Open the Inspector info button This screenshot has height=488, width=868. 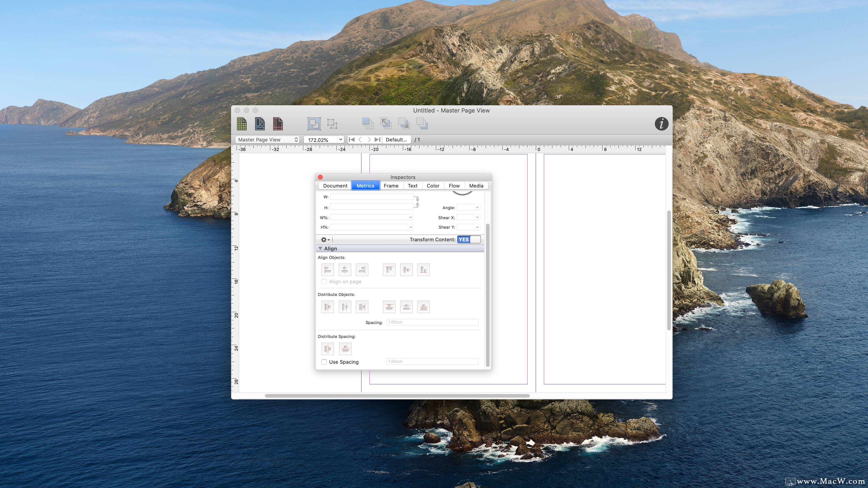tap(661, 124)
